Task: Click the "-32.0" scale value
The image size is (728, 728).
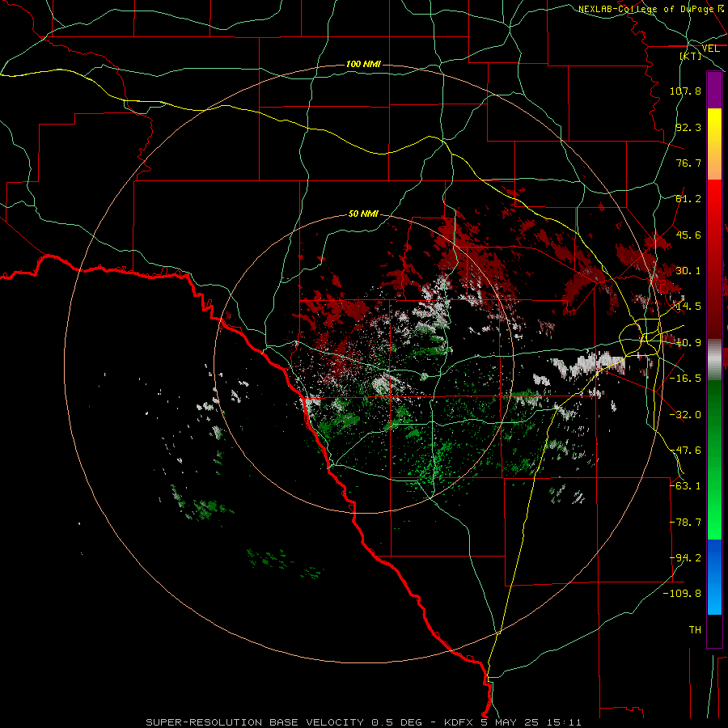Action: 685,415
